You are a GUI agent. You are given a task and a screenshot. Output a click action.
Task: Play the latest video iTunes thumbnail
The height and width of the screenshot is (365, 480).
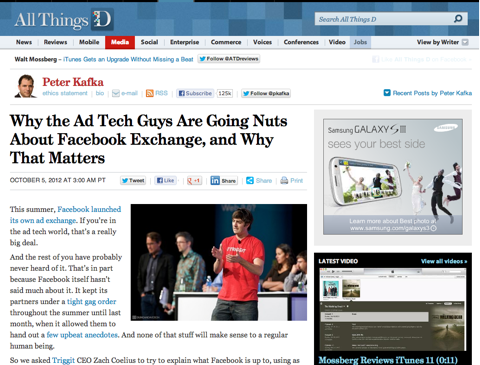tap(393, 309)
